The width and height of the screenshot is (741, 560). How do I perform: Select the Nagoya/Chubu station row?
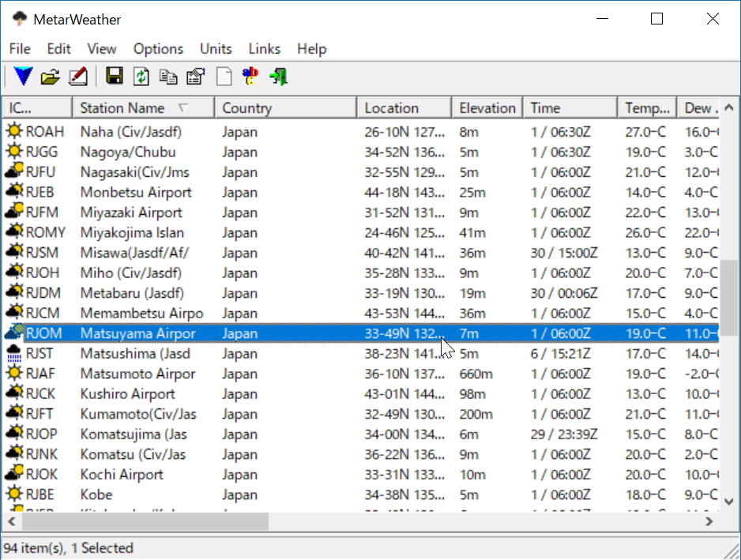tap(361, 152)
